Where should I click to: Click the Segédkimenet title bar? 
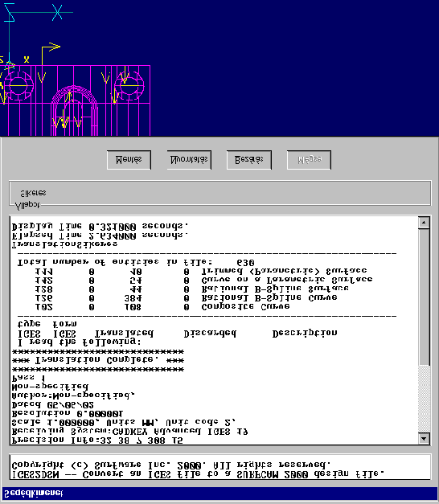[x=219, y=493]
